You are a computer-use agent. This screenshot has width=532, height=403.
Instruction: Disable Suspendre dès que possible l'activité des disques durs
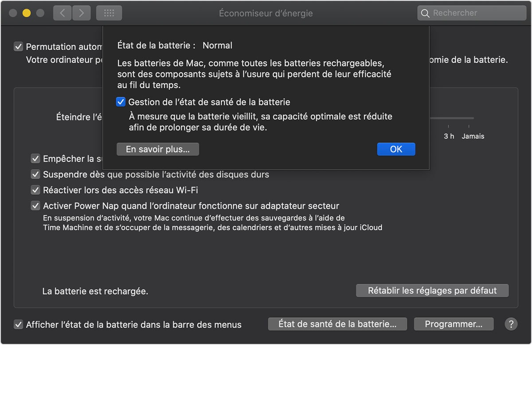(x=35, y=174)
